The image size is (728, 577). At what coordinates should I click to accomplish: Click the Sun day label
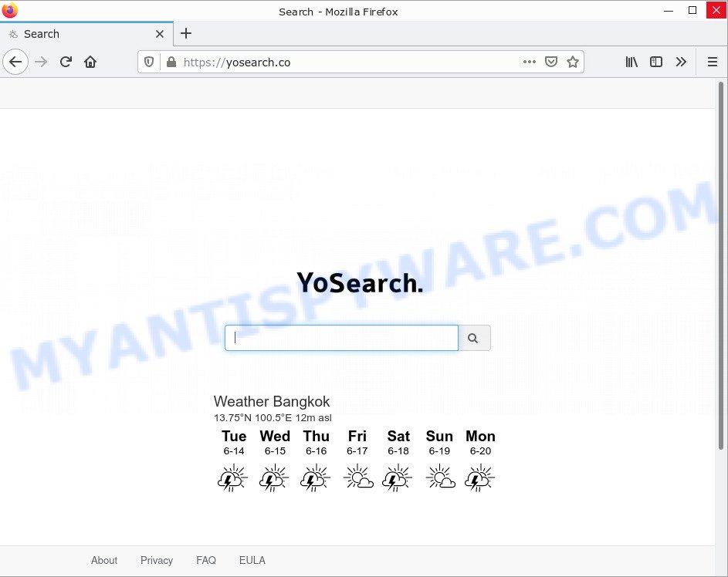[439, 436]
